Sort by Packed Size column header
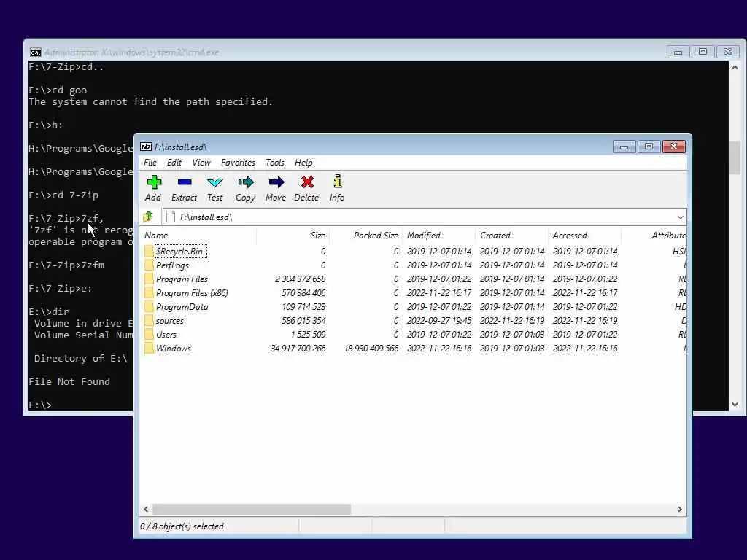The width and height of the screenshot is (747, 560). point(366,236)
